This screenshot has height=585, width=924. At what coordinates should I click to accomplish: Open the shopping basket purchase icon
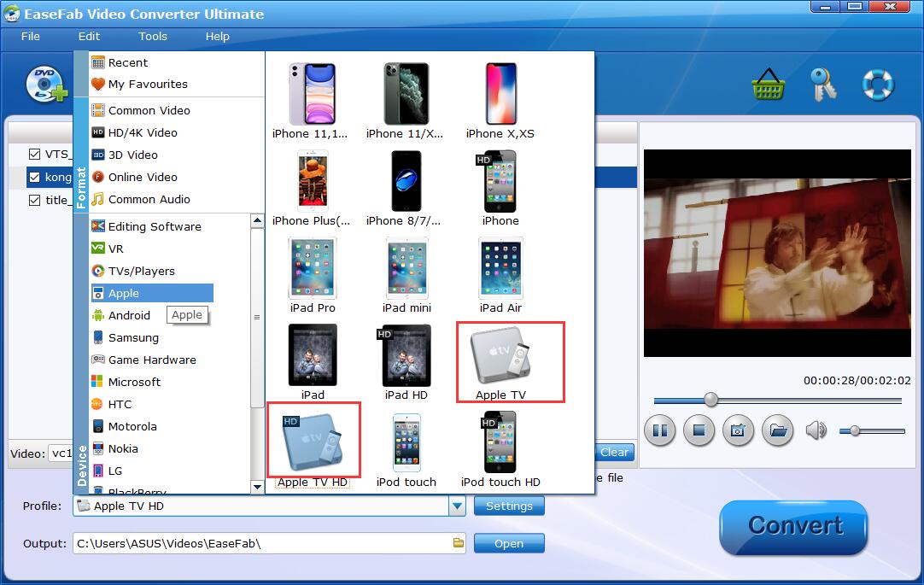point(769,85)
